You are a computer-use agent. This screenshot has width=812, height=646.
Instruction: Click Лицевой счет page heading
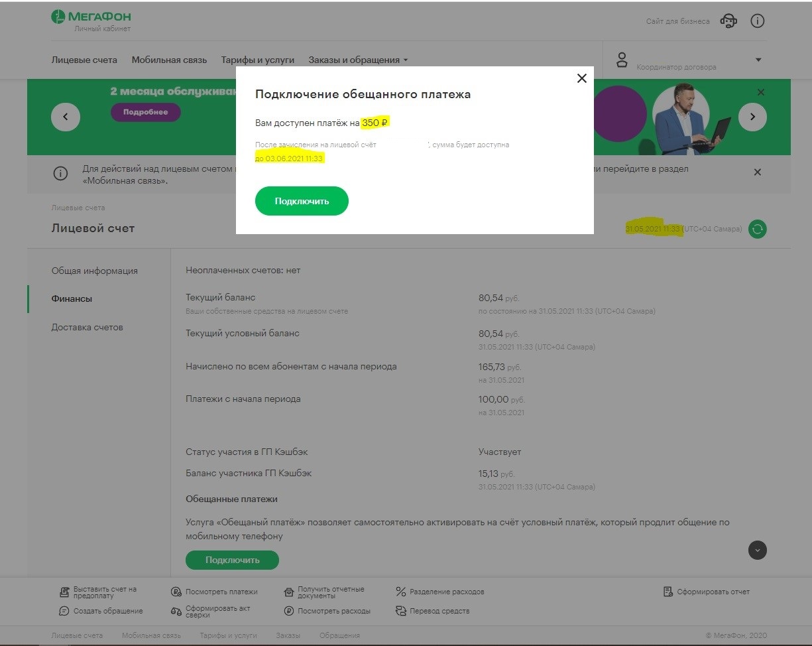click(x=93, y=228)
